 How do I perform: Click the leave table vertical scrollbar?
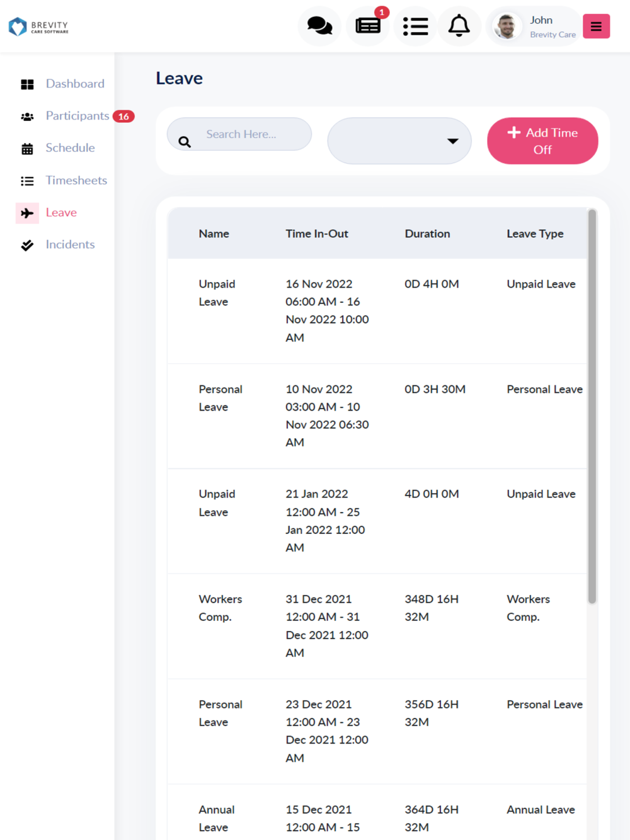tap(592, 406)
